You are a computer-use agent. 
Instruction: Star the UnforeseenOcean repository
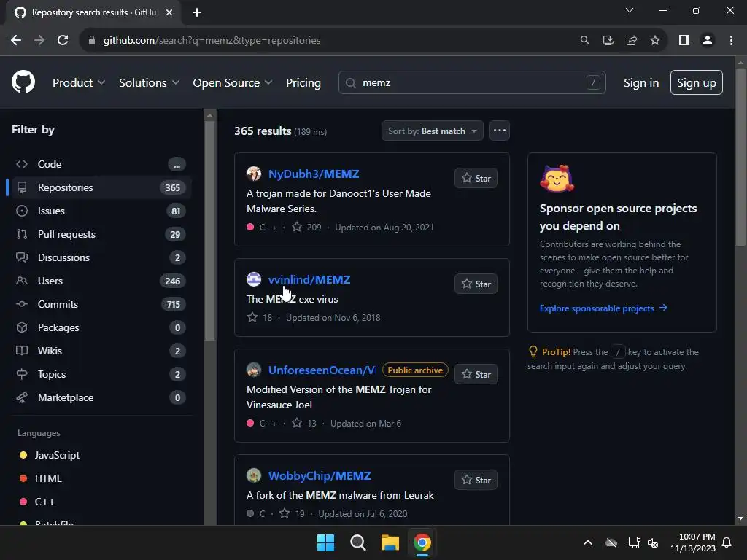tap(476, 374)
